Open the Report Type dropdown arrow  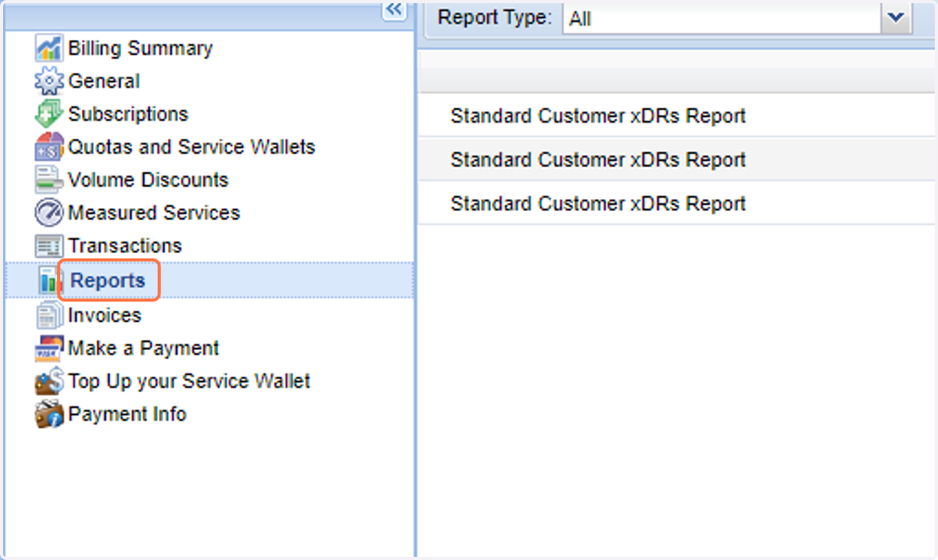coord(897,18)
